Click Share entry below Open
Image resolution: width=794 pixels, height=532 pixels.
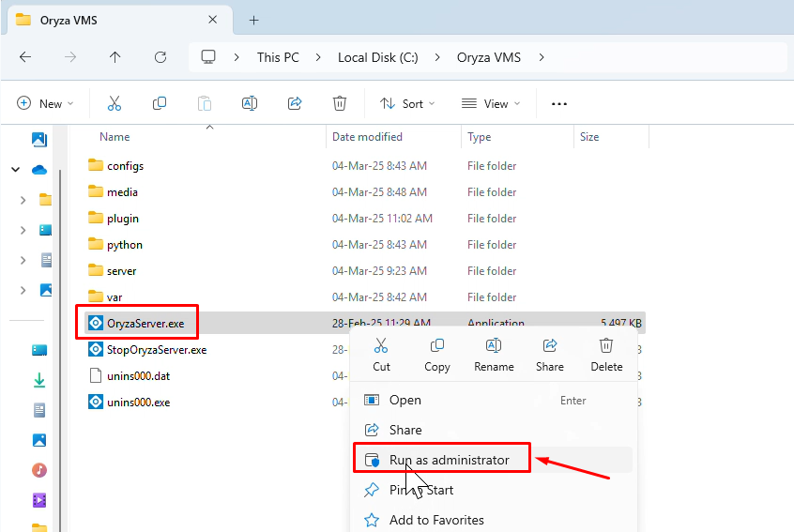(x=494, y=430)
